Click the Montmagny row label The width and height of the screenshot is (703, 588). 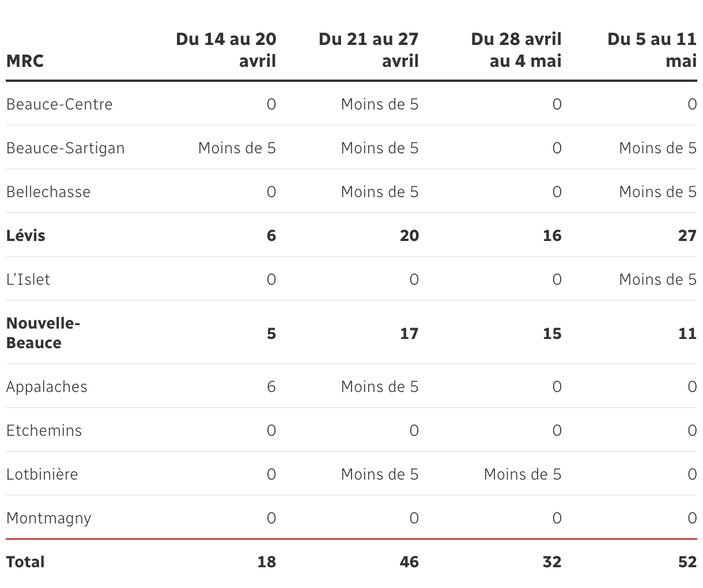[x=49, y=518]
